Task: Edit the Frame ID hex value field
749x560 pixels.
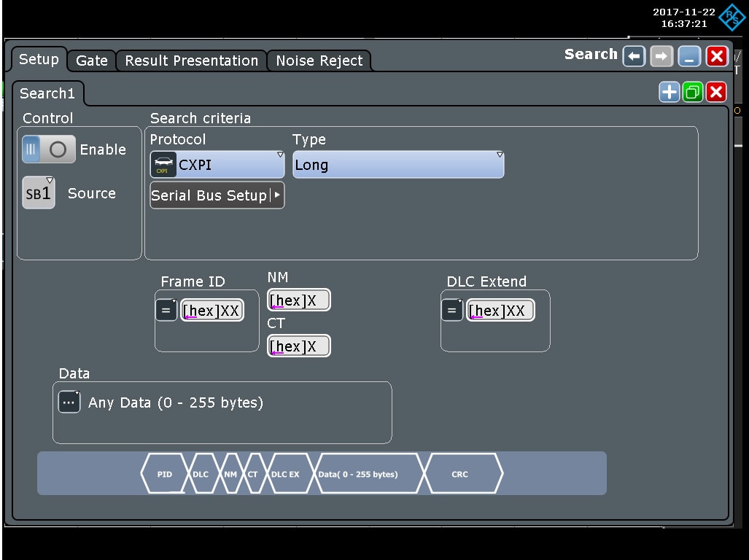Action: [x=211, y=310]
